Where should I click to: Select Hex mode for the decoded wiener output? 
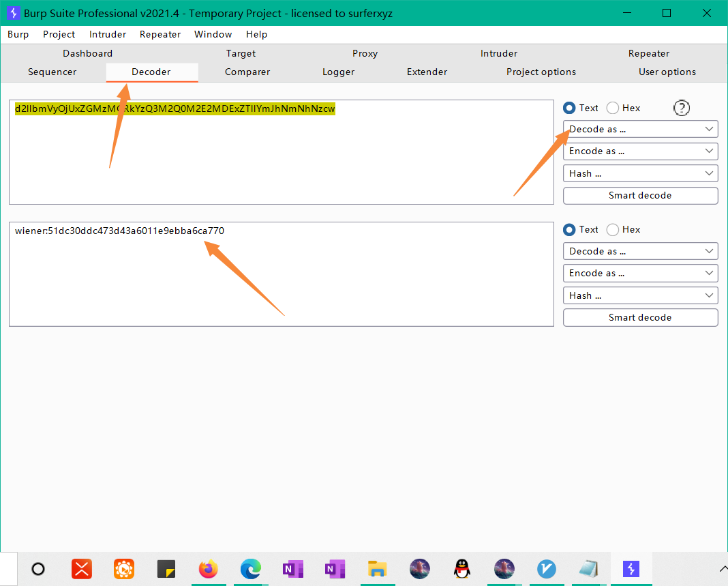click(x=613, y=230)
